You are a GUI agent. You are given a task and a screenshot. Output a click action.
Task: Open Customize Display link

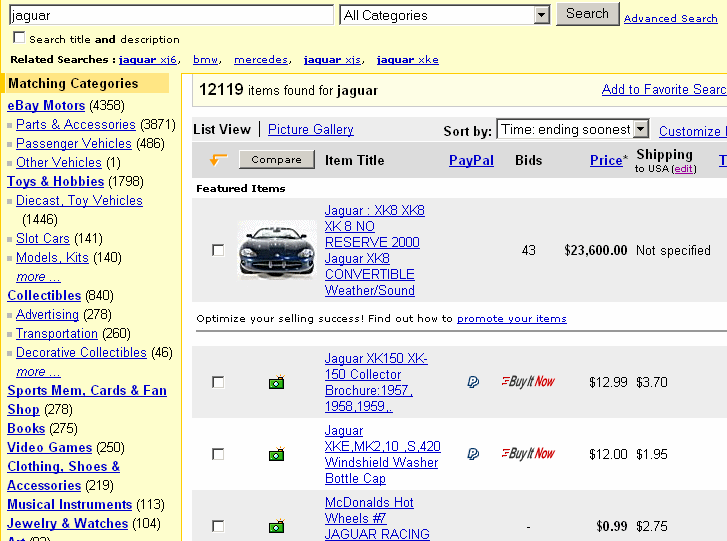coord(693,131)
